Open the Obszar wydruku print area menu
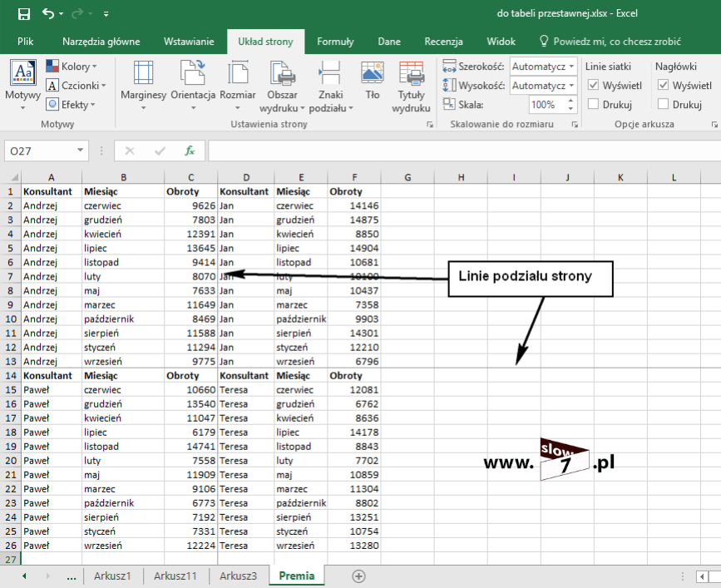The width and height of the screenshot is (721, 588). click(x=282, y=86)
